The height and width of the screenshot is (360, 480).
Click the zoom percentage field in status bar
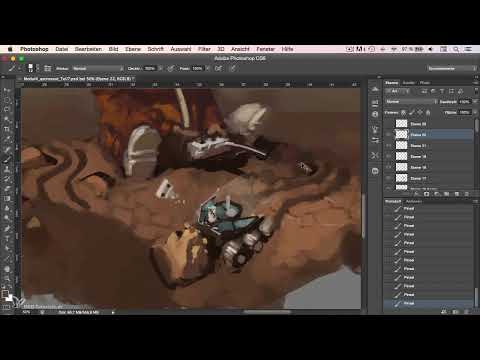pos(26,312)
